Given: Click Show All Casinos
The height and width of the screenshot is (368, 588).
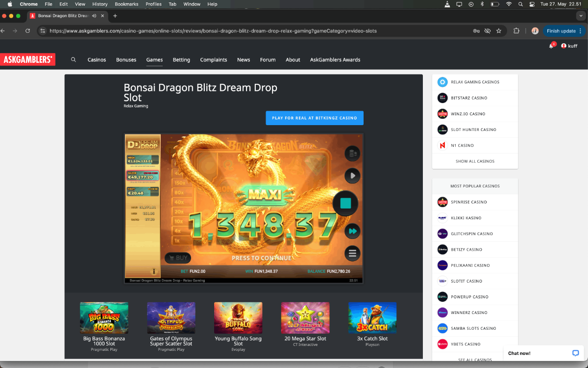Looking at the screenshot, I should point(475,161).
